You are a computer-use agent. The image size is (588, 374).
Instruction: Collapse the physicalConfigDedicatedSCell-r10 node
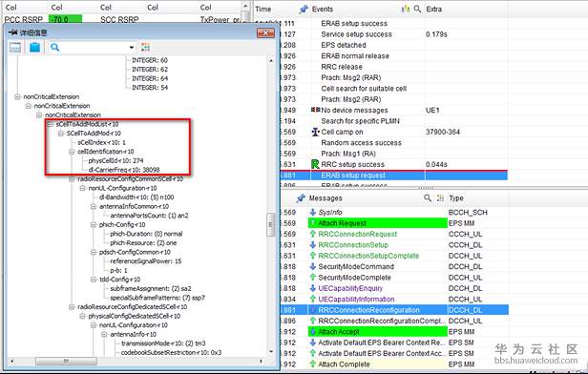click(82, 317)
